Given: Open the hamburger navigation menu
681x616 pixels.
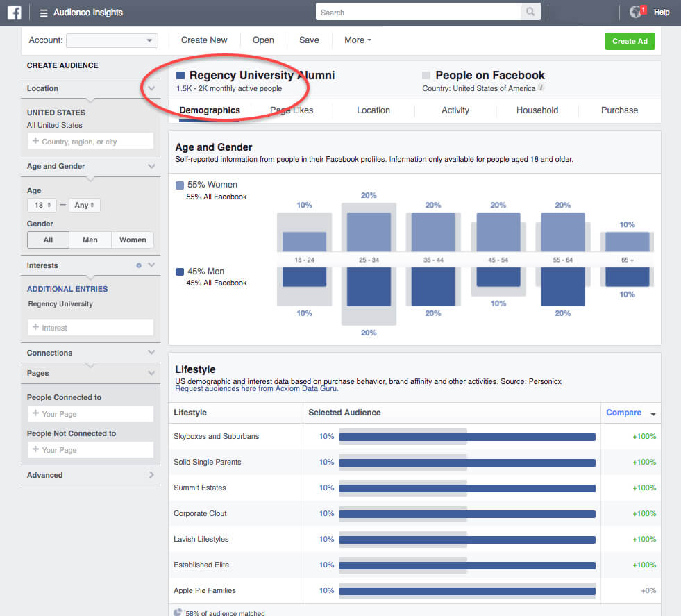Looking at the screenshot, I should point(42,12).
